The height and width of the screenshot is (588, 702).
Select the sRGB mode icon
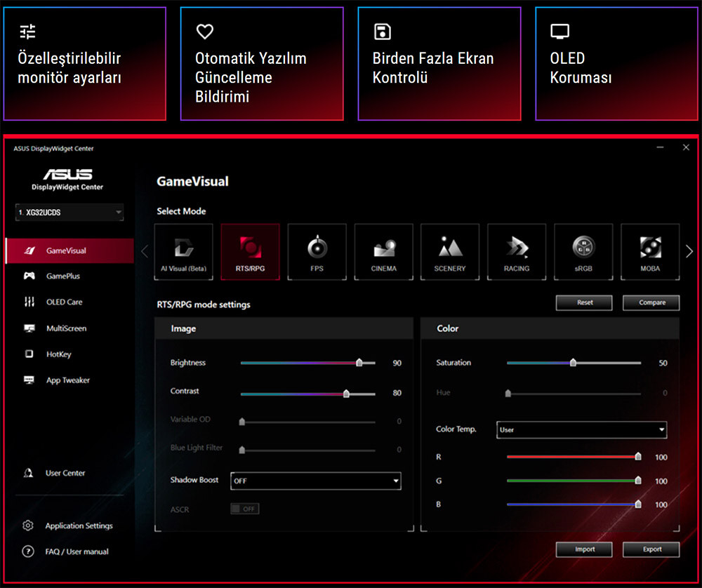click(583, 252)
